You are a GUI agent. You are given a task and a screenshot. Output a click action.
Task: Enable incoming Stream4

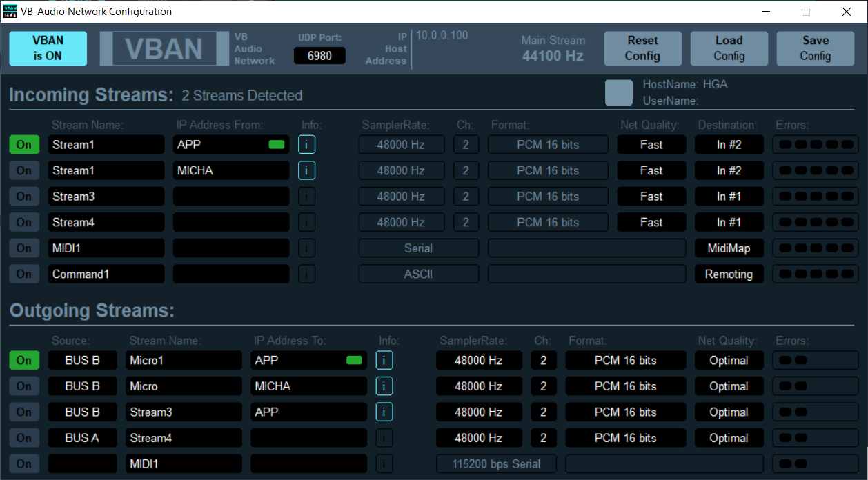tap(24, 222)
